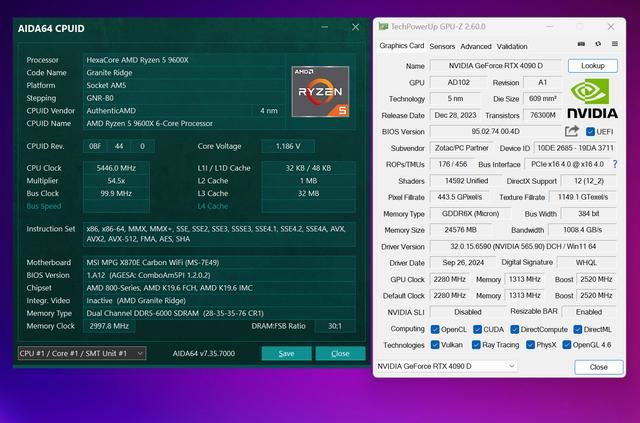The image size is (640, 423).
Task: Click the '5446.0 MHz' CPU Clock value
Action: [116, 168]
